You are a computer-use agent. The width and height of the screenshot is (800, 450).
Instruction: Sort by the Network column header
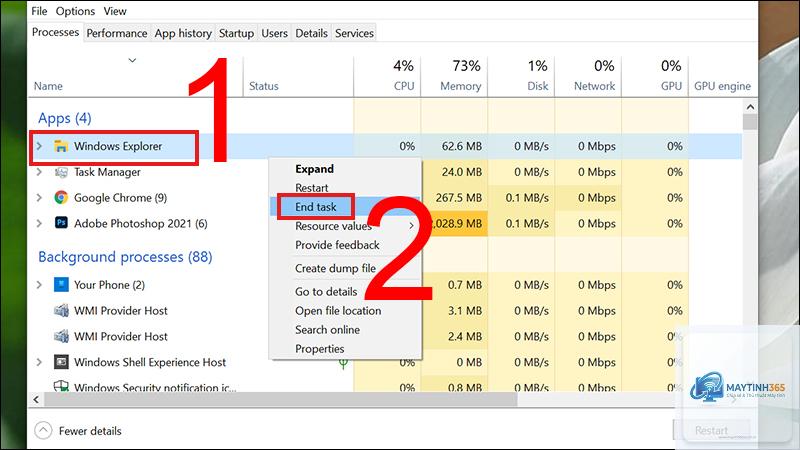(594, 86)
